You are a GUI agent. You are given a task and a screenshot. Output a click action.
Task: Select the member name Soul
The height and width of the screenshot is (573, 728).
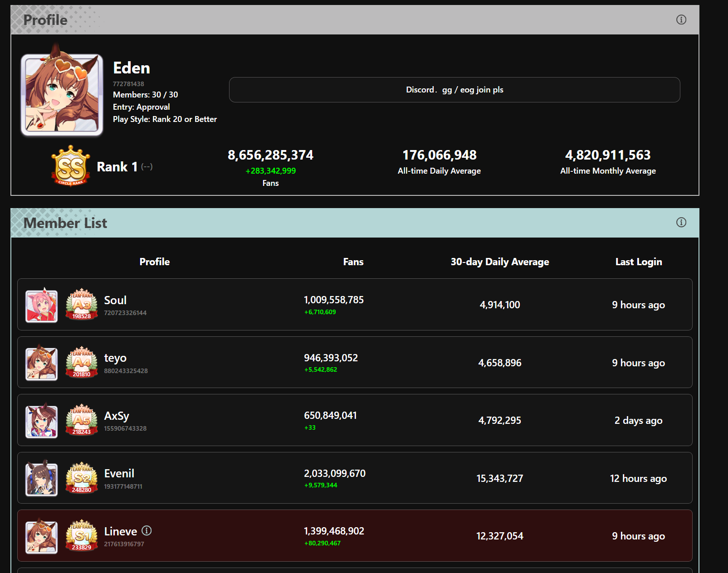tap(115, 300)
